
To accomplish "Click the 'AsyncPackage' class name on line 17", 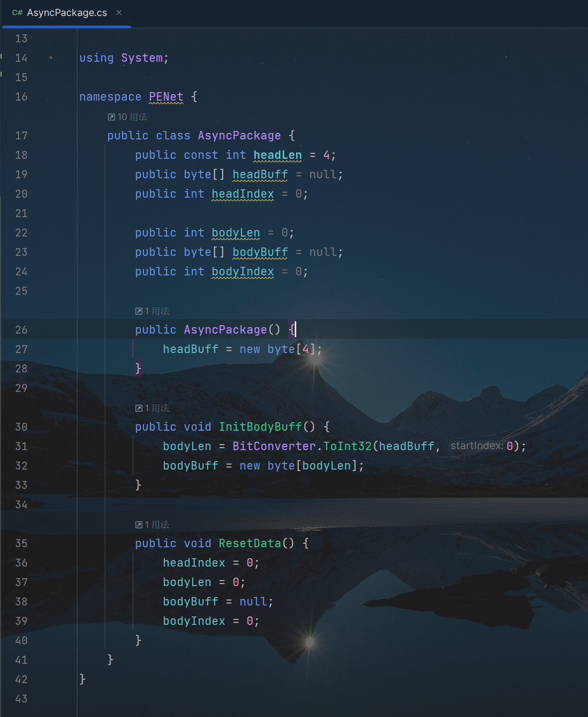I will 239,136.
